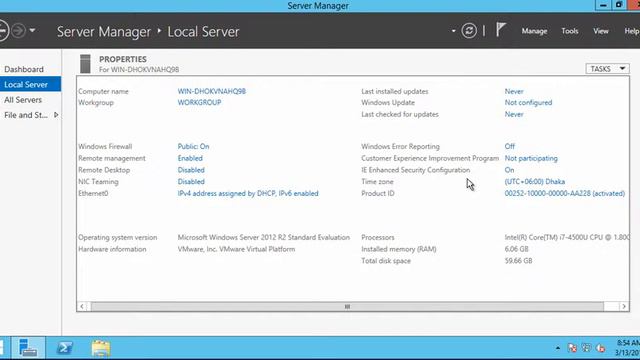Click the Not participating link

[x=531, y=158]
